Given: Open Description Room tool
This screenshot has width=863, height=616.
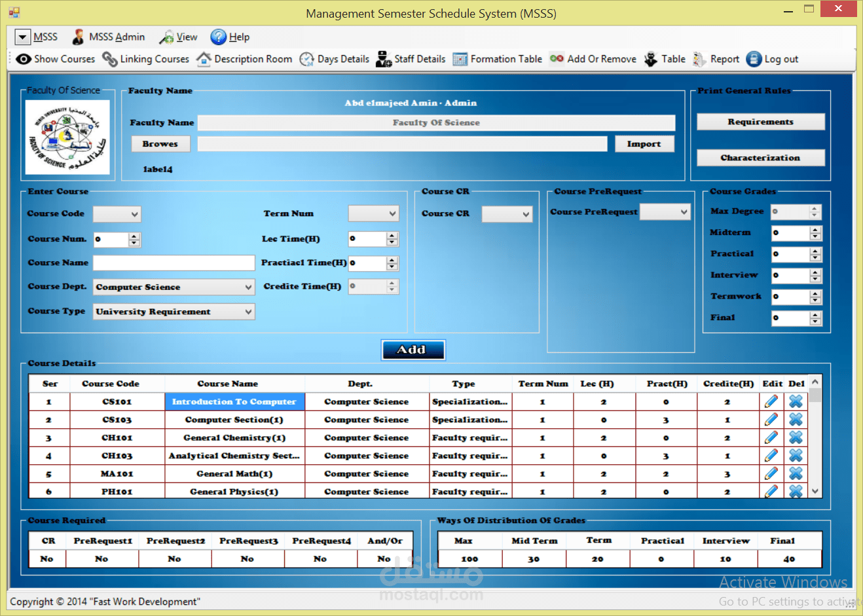Looking at the screenshot, I should tap(244, 59).
